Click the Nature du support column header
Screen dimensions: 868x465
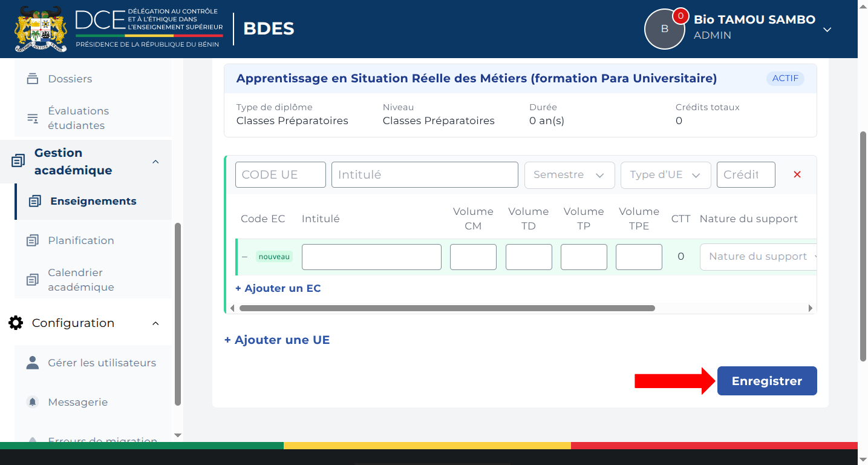pos(748,219)
